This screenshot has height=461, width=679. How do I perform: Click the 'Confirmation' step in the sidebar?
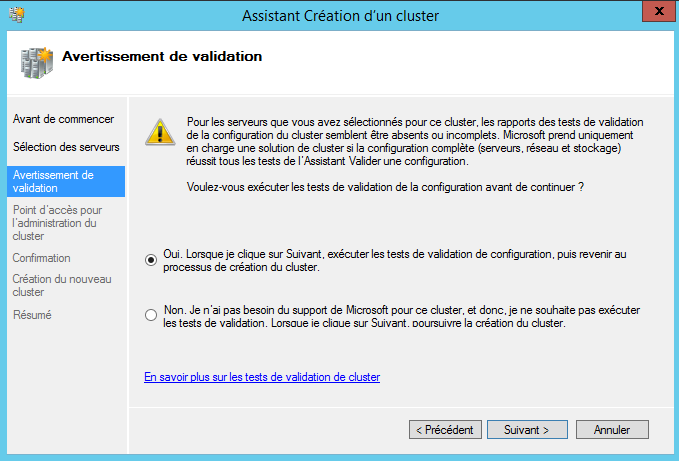pyautogui.click(x=41, y=258)
